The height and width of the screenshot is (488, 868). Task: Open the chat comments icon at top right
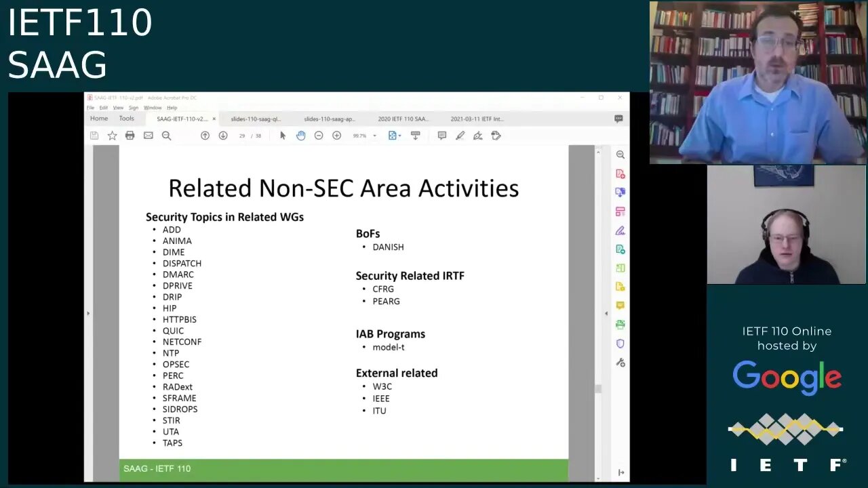618,119
